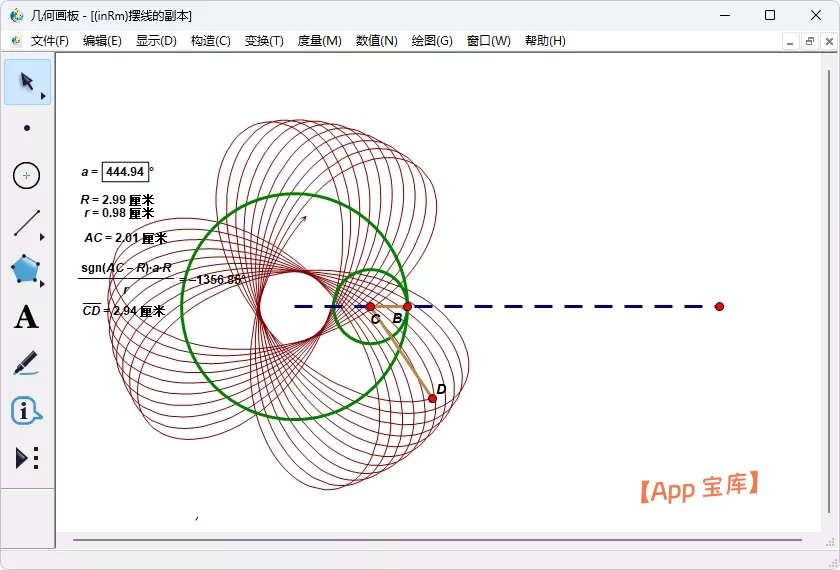Screen dimensions: 840x570
Task: Expand the Arrow tool variants triangle
Action: click(x=42, y=96)
